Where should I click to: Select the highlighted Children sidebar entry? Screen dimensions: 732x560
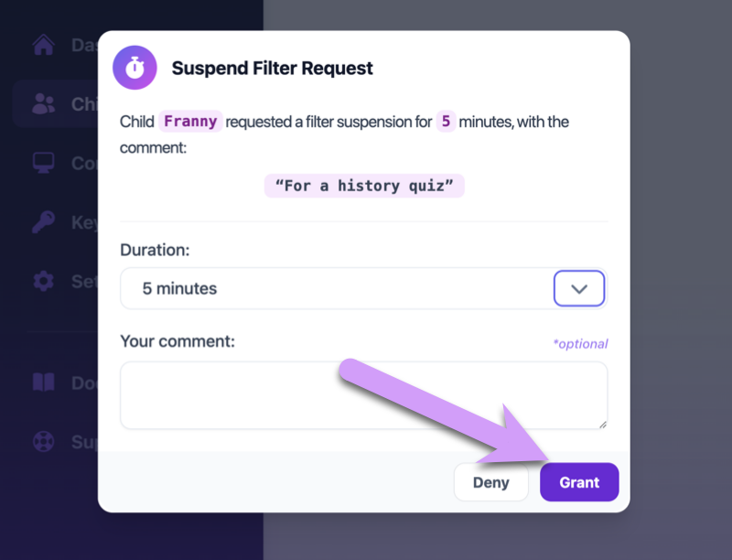[55, 103]
